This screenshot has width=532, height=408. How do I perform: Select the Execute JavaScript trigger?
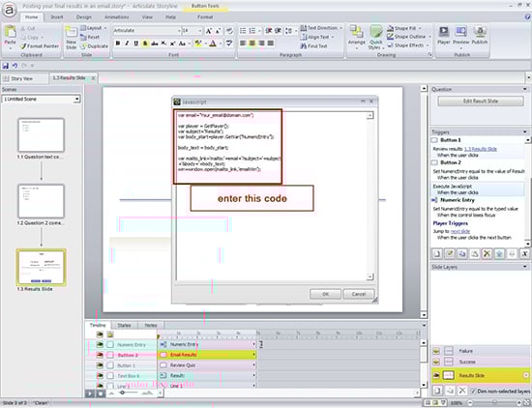click(479, 189)
